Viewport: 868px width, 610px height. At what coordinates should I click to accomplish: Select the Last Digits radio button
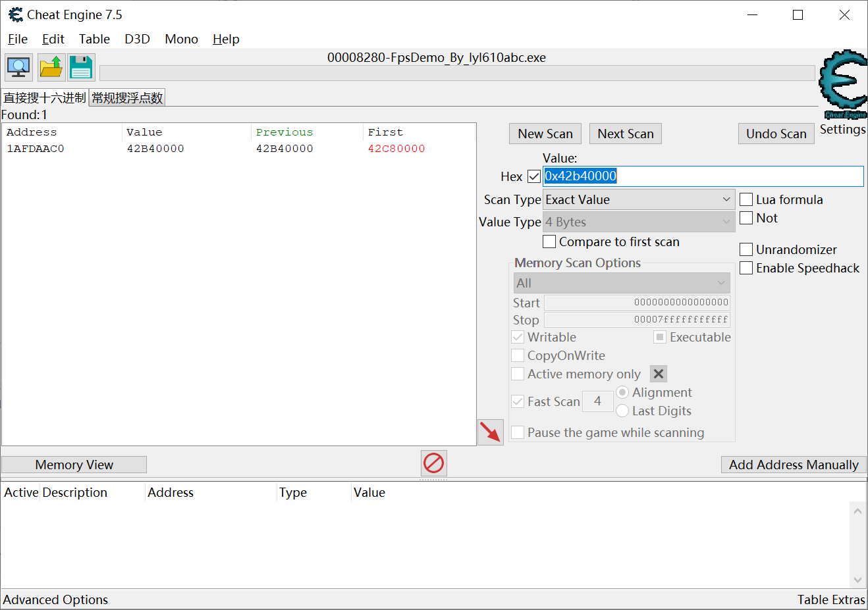pyautogui.click(x=622, y=411)
